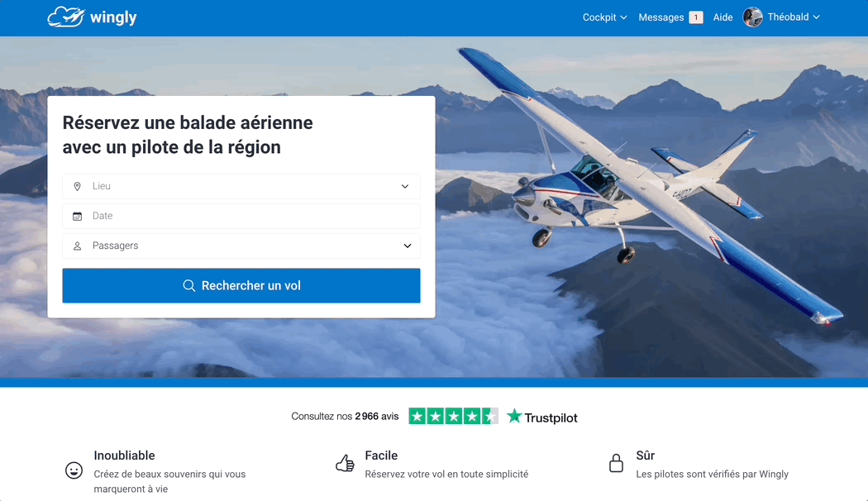Viewport: 868px width, 501px height.
Task: Expand the Lieu dropdown arrow
Action: [x=405, y=187]
